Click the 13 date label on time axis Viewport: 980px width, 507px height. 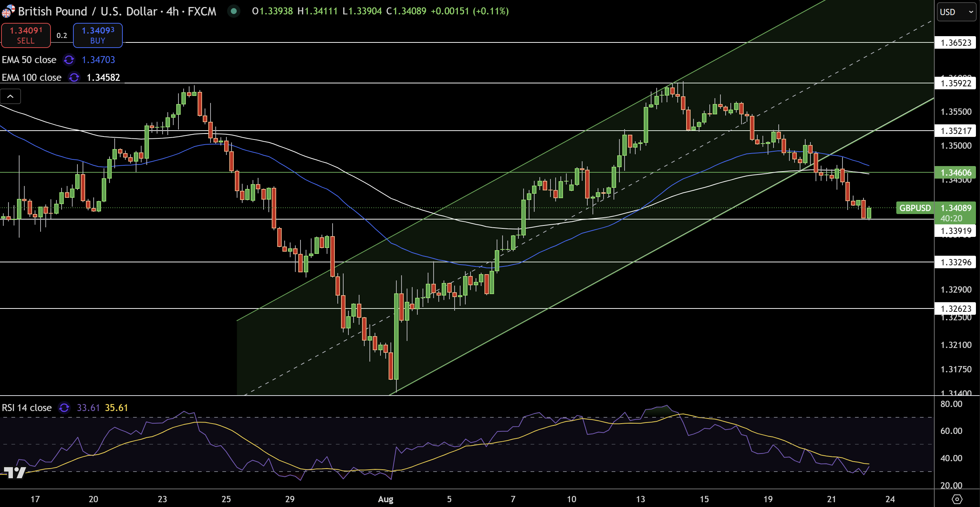[x=641, y=499]
